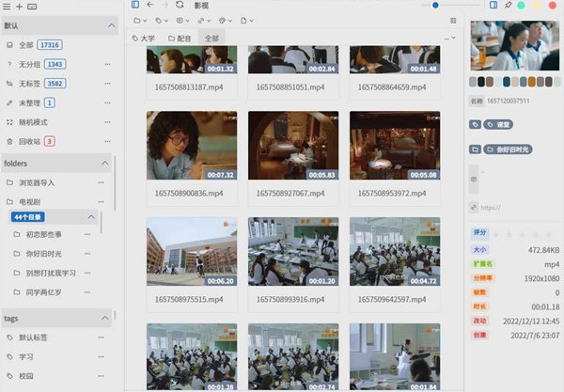Open the hamburger menu at top left
This screenshot has width=564, height=392.
tap(8, 6)
